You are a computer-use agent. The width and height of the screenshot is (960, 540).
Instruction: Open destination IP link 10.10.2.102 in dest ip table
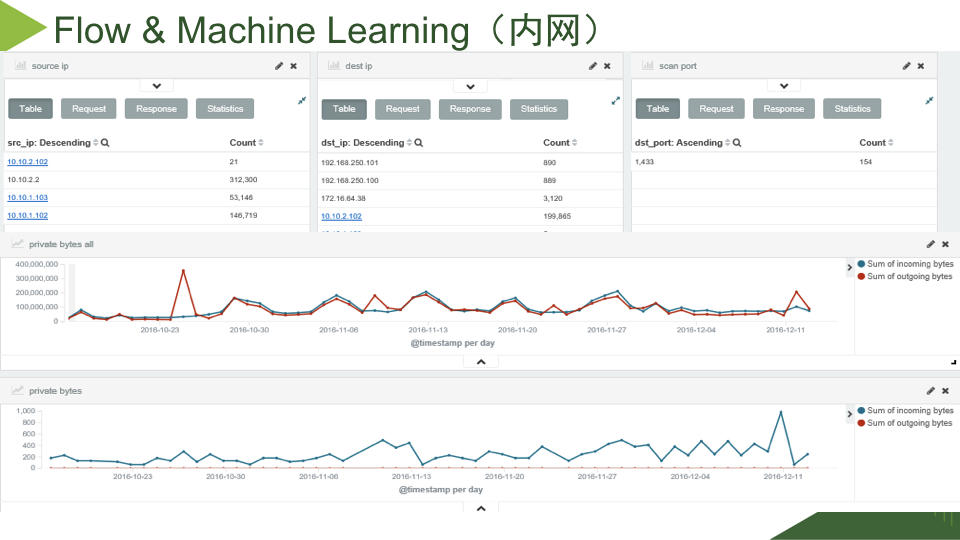[341, 216]
